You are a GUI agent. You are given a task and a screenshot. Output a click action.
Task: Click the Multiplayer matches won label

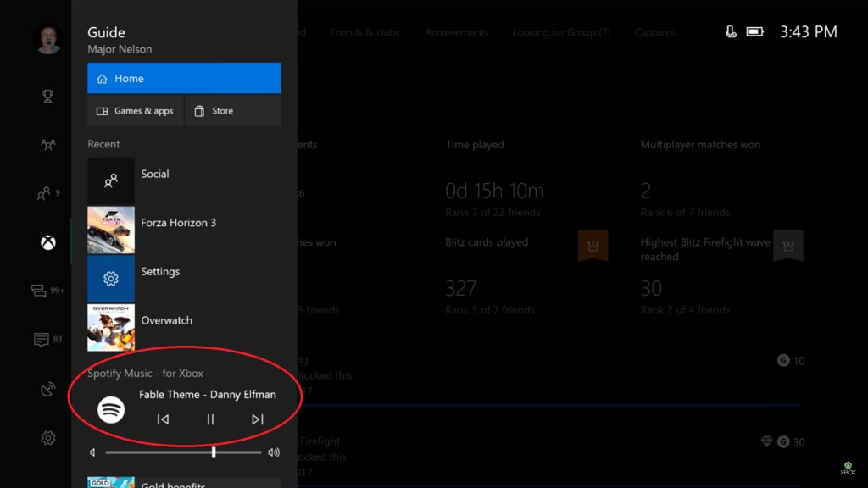[700, 144]
